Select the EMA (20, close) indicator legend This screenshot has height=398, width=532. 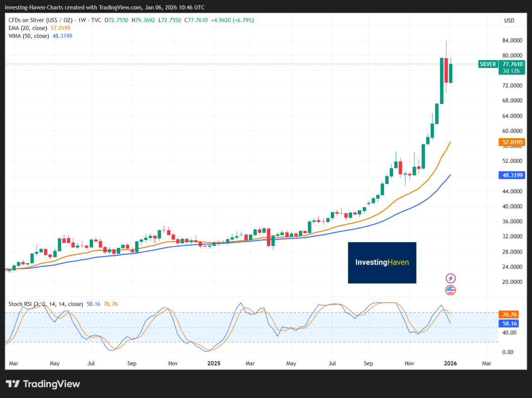[x=28, y=28]
